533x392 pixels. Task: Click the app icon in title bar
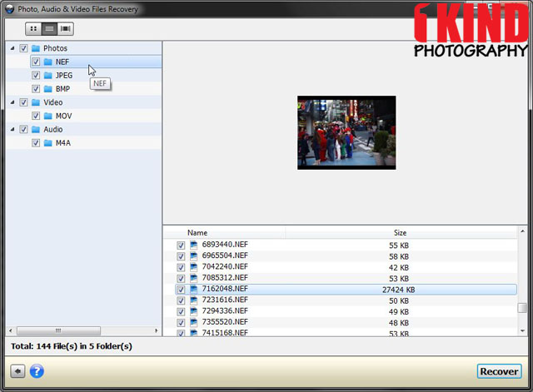tap(10, 9)
